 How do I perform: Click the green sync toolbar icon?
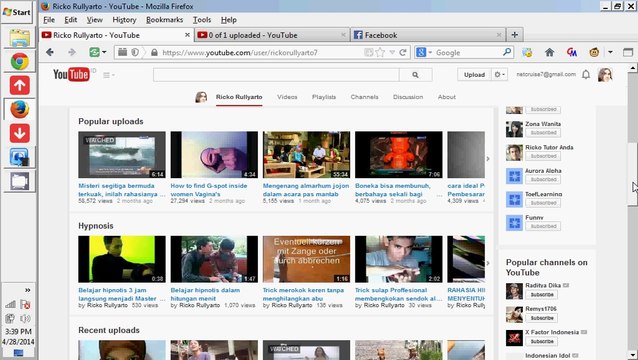coord(94,52)
